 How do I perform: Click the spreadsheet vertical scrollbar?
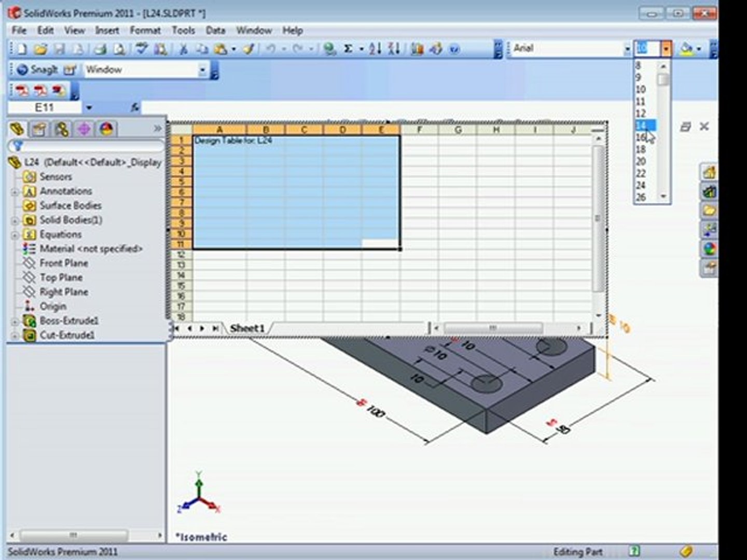pyautogui.click(x=598, y=219)
